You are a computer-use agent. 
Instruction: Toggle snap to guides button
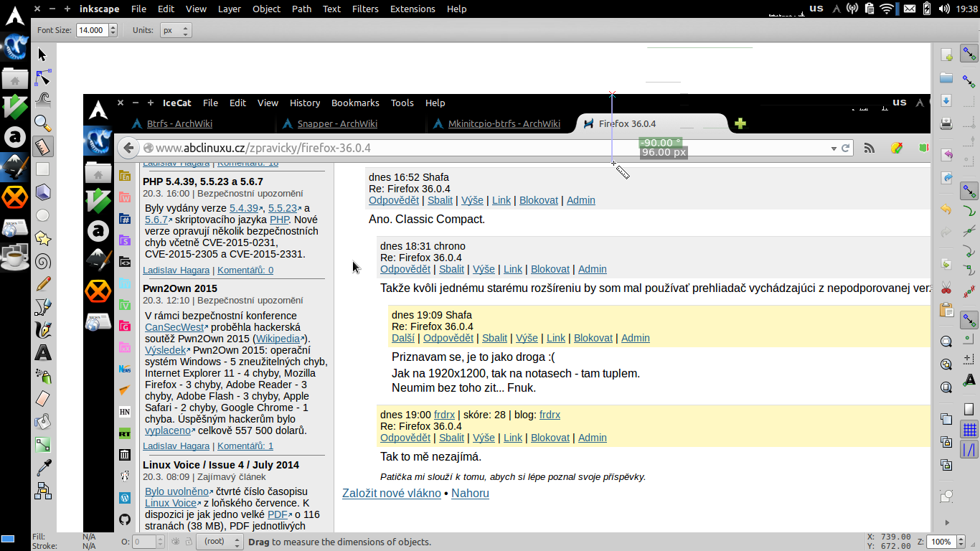pyautogui.click(x=969, y=450)
